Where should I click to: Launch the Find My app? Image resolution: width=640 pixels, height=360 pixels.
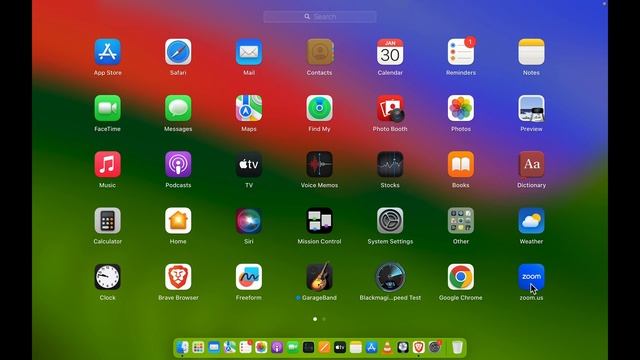point(320,108)
